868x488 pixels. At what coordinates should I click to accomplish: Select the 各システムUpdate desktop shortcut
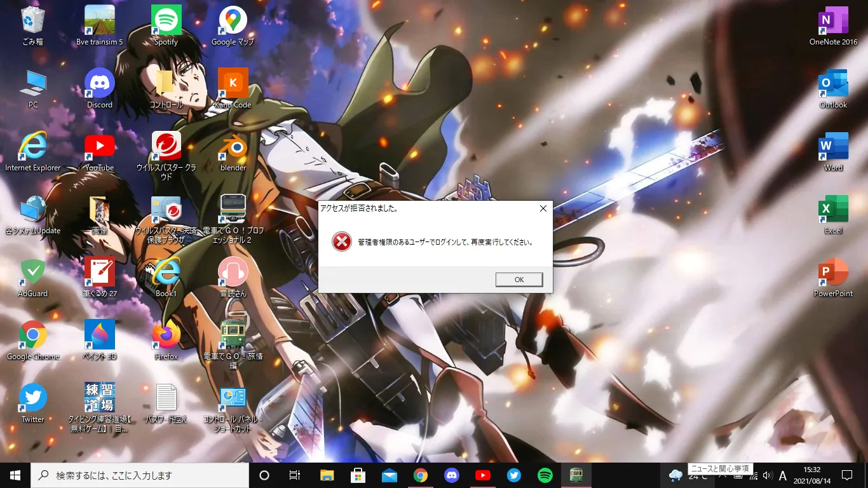33,215
